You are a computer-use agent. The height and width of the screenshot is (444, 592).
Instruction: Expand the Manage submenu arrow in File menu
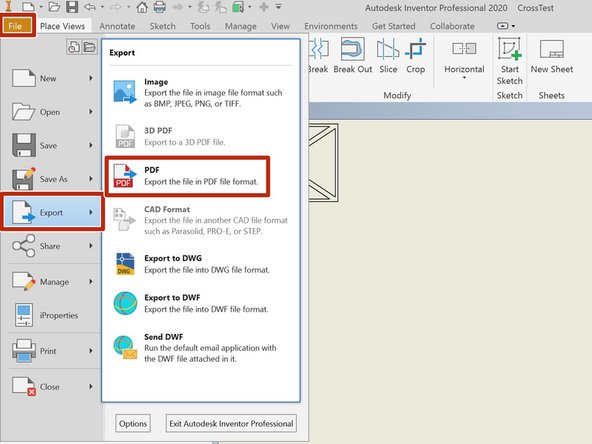[91, 282]
